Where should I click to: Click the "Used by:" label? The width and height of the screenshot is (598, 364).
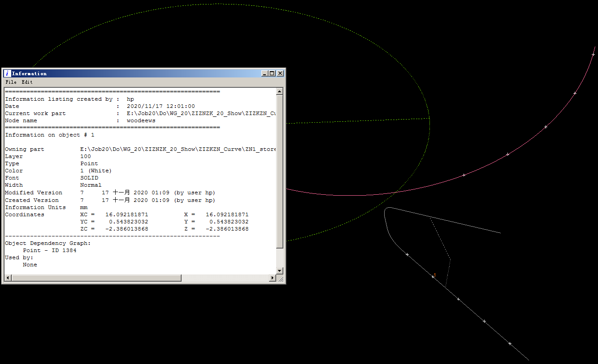click(19, 257)
